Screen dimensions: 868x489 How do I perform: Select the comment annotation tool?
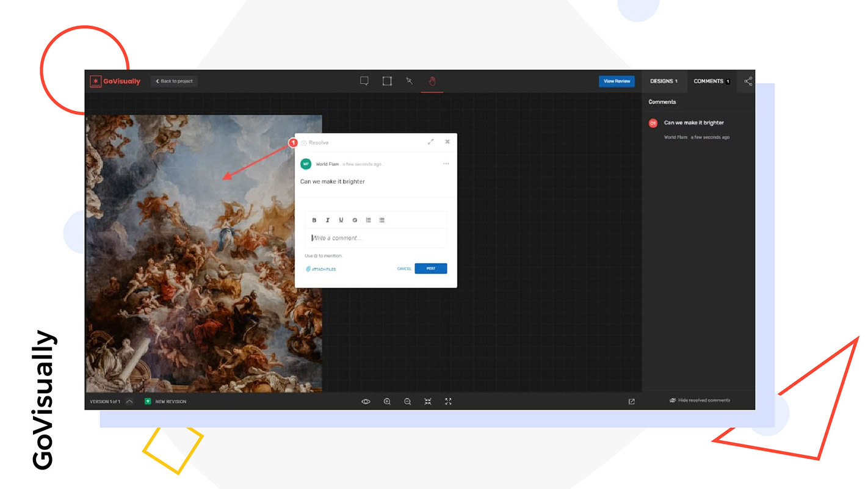(364, 81)
